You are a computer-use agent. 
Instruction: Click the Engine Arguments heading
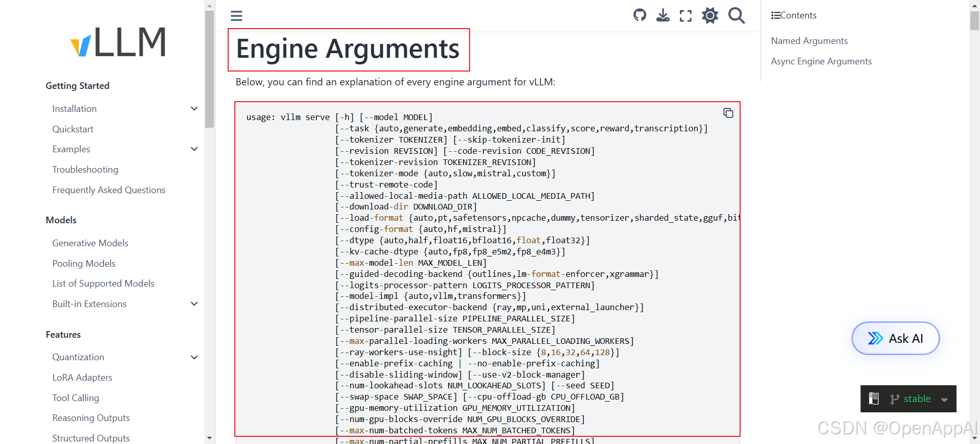pos(348,49)
